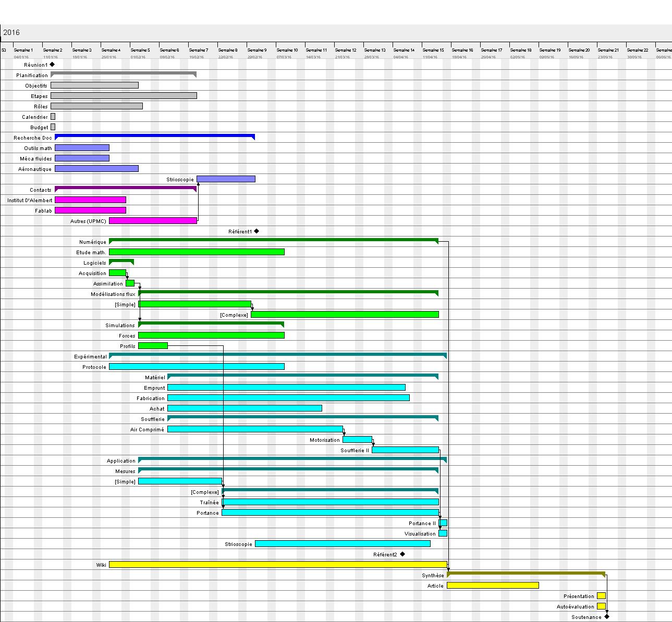Click the small gray Calendrier task box
This screenshot has height=622, width=672.
click(x=53, y=117)
